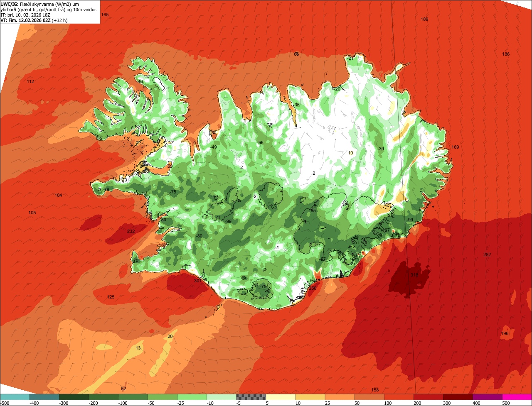
Task: Select the purple legend swatch between 400 and 500
Action: (488, 397)
